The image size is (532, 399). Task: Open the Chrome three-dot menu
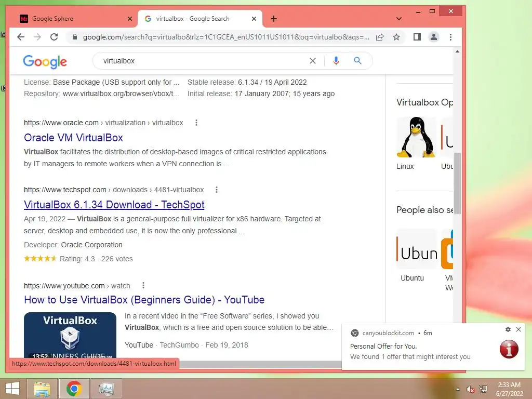(x=450, y=37)
